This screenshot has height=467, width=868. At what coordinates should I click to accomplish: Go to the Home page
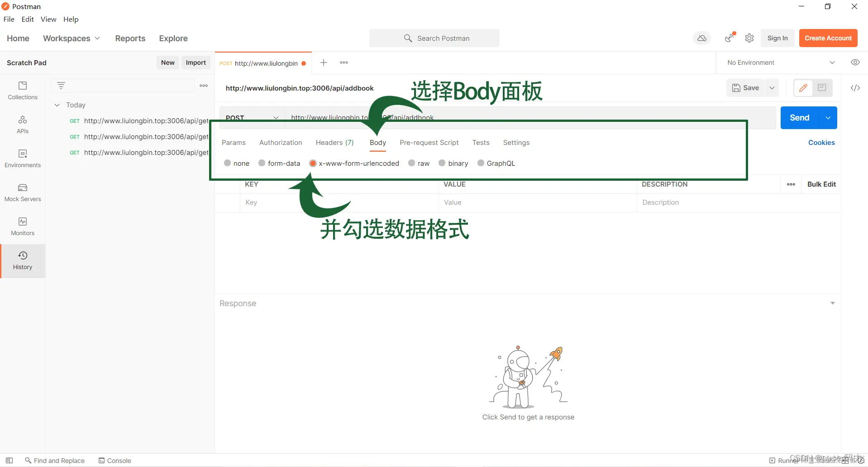18,39
